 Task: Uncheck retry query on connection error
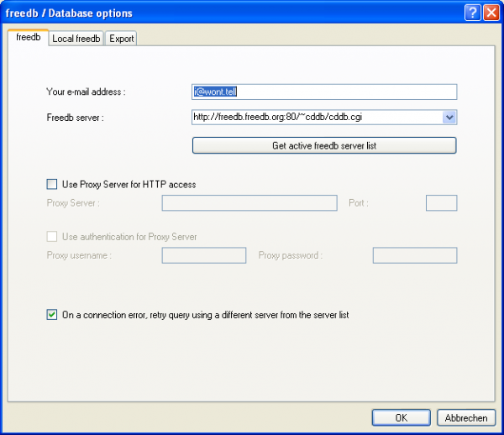tap(52, 315)
